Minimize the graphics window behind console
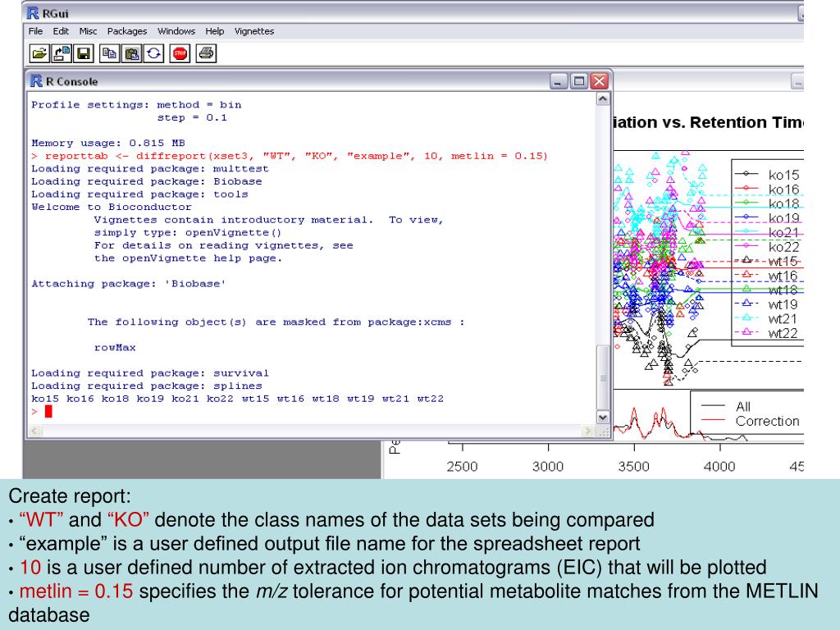Viewport: 840px width, 630px height. pyautogui.click(x=797, y=81)
